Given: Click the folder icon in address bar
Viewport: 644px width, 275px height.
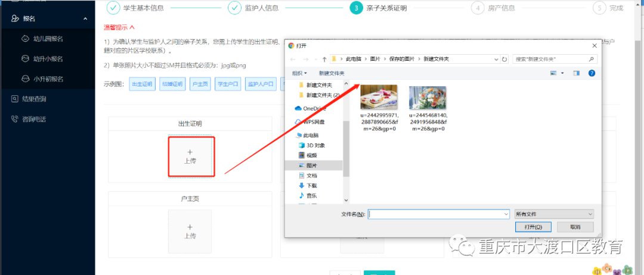Looking at the screenshot, I should 335,59.
